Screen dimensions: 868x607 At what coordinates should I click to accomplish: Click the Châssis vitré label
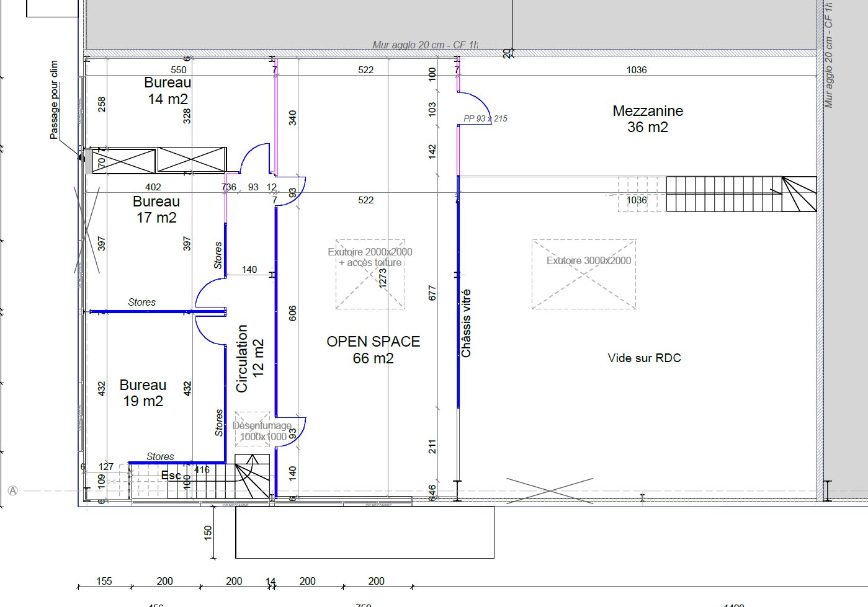coord(466,323)
